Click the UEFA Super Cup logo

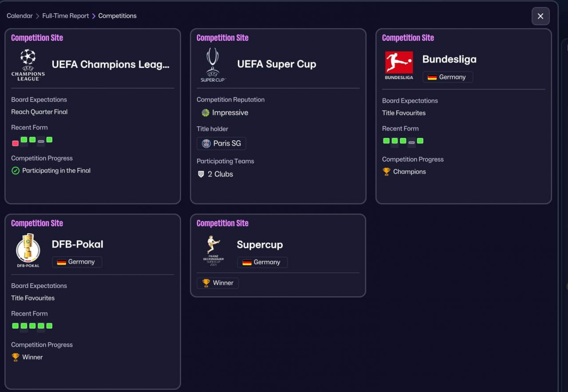pyautogui.click(x=213, y=65)
